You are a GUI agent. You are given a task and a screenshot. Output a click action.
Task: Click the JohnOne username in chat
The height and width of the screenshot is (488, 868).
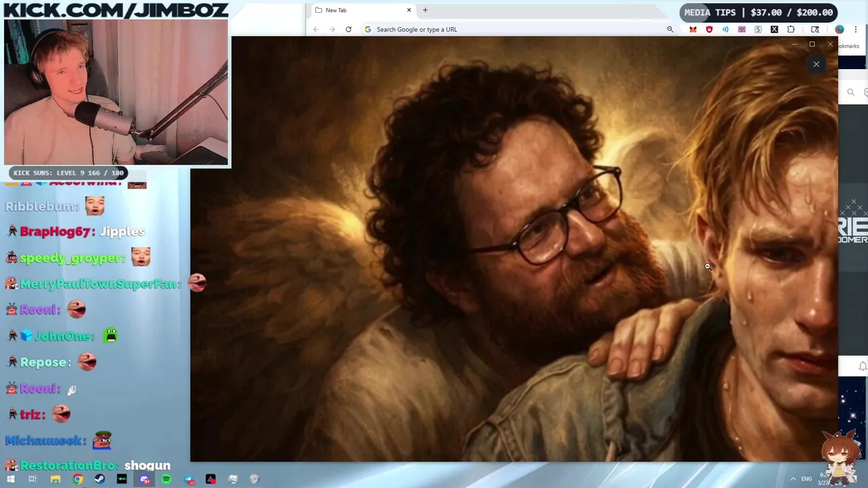coord(64,336)
